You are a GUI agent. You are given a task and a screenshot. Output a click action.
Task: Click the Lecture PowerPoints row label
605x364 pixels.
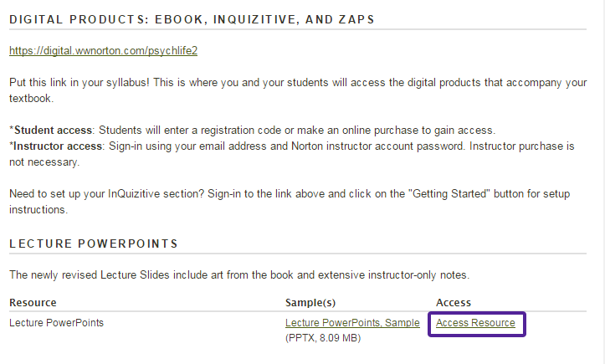(x=56, y=323)
